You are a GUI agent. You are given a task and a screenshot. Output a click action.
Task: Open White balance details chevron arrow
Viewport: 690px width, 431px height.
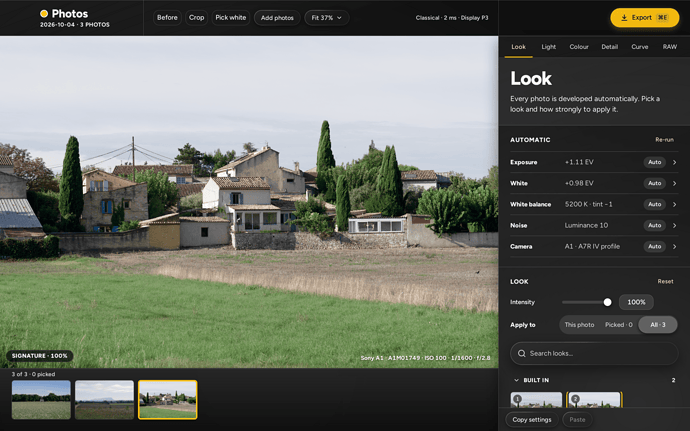674,204
